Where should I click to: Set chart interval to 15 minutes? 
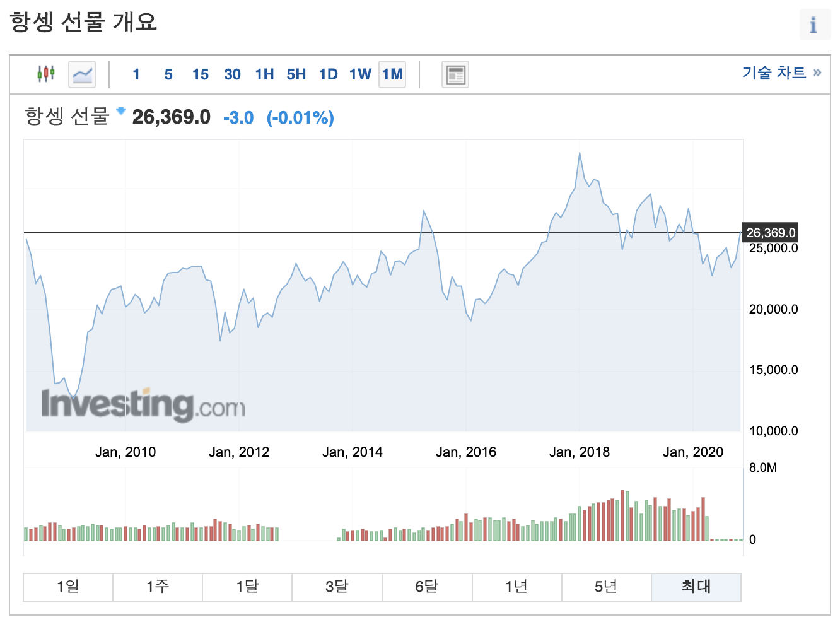pos(201,74)
